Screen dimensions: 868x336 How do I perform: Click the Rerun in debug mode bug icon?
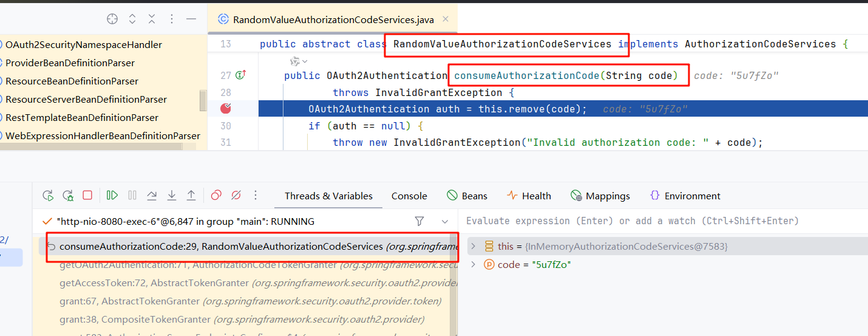(68, 196)
